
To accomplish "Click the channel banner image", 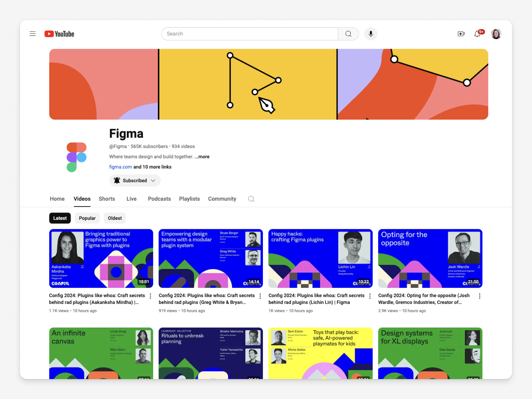I will pos(268,84).
